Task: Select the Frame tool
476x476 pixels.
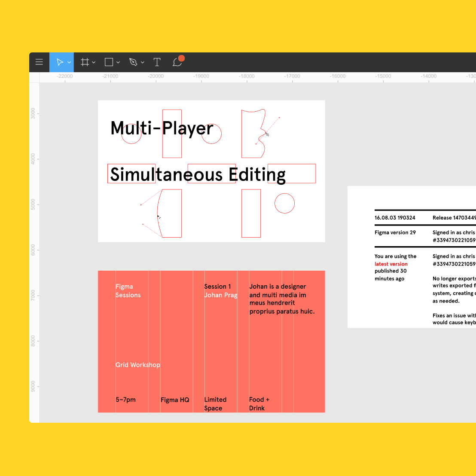Action: (85, 62)
